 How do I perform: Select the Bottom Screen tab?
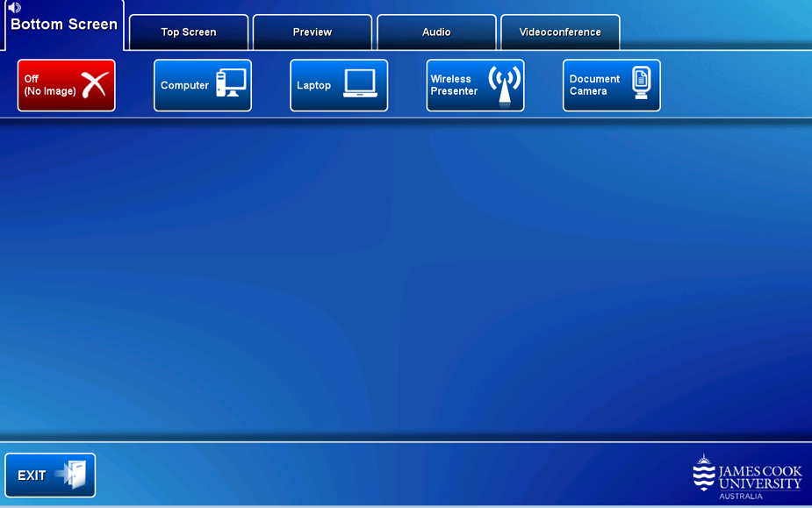point(64,25)
